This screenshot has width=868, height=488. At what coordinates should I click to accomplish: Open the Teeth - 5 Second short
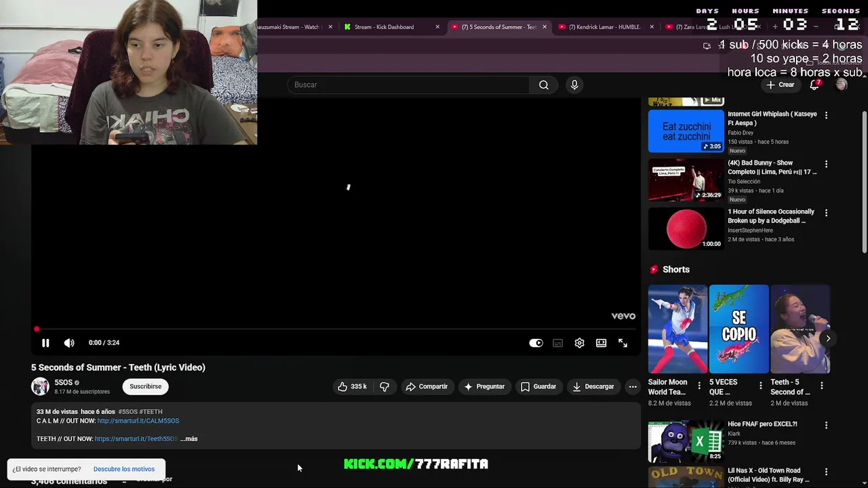pyautogui.click(x=800, y=329)
